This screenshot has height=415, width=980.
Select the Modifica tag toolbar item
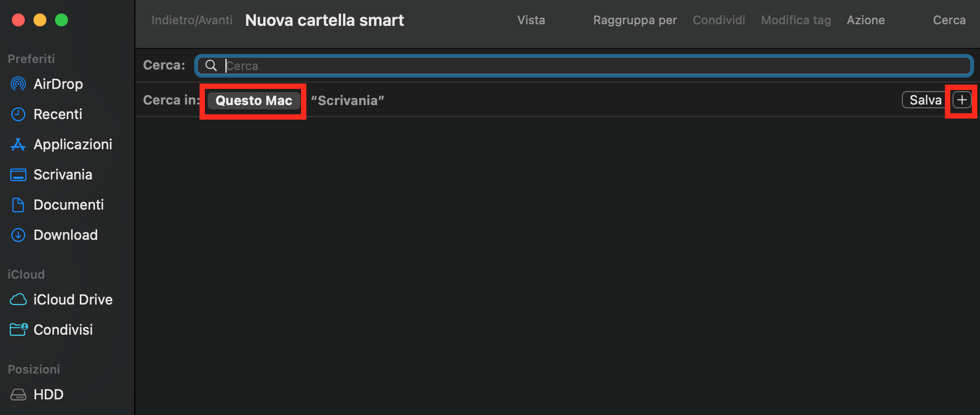click(x=796, y=20)
